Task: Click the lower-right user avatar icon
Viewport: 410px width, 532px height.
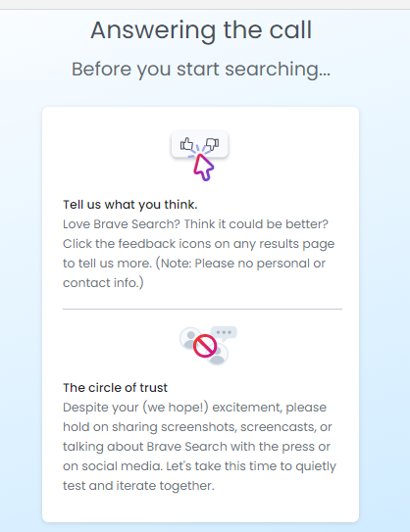Action: coord(219,356)
